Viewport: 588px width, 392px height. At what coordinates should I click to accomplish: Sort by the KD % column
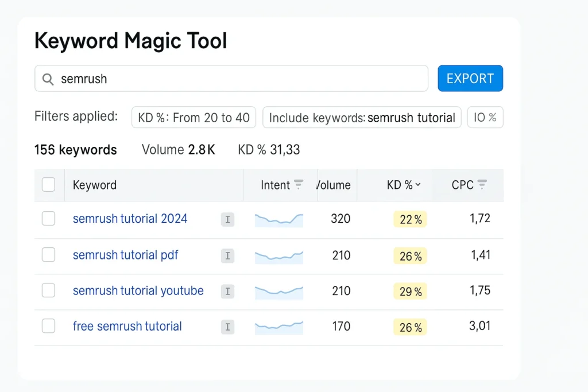click(404, 185)
